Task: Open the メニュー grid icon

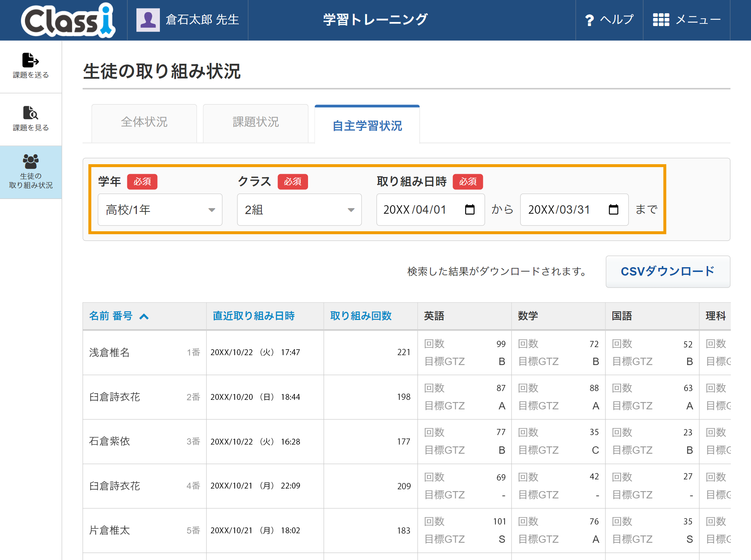Action: (661, 20)
